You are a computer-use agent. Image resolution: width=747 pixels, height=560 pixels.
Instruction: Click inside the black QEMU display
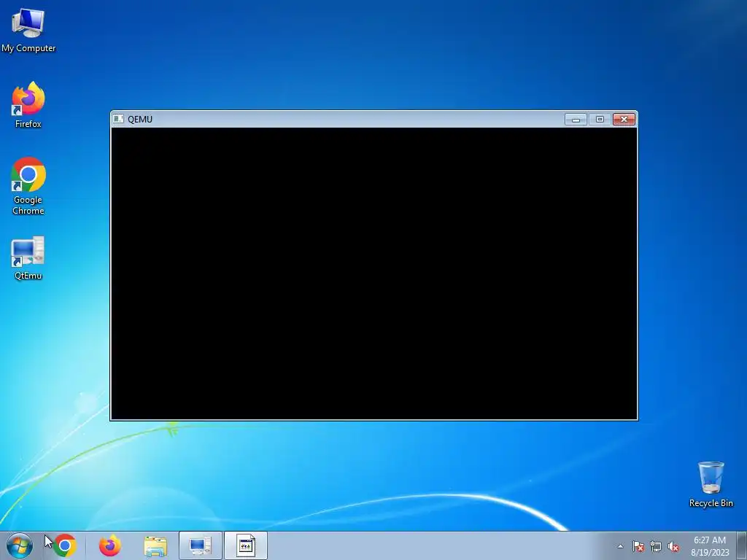(x=374, y=273)
